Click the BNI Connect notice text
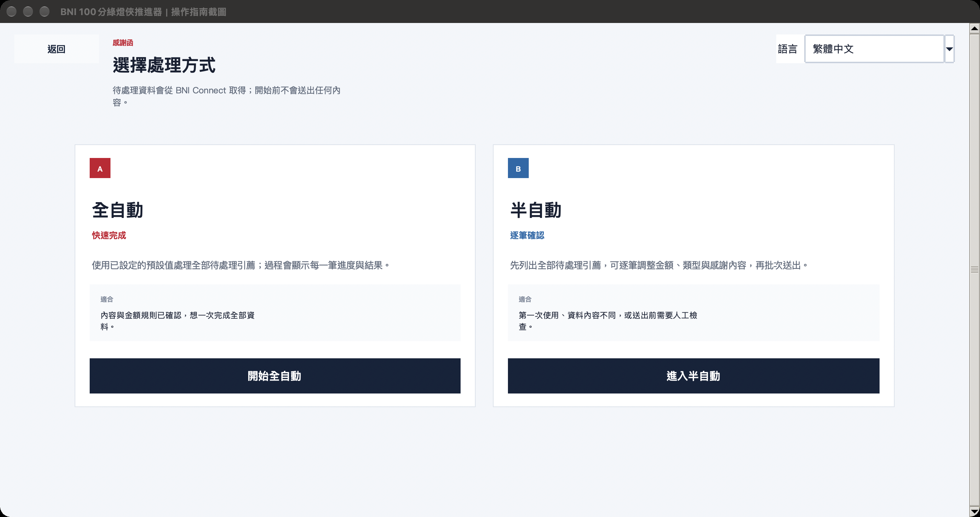The width and height of the screenshot is (980, 517). point(227,96)
